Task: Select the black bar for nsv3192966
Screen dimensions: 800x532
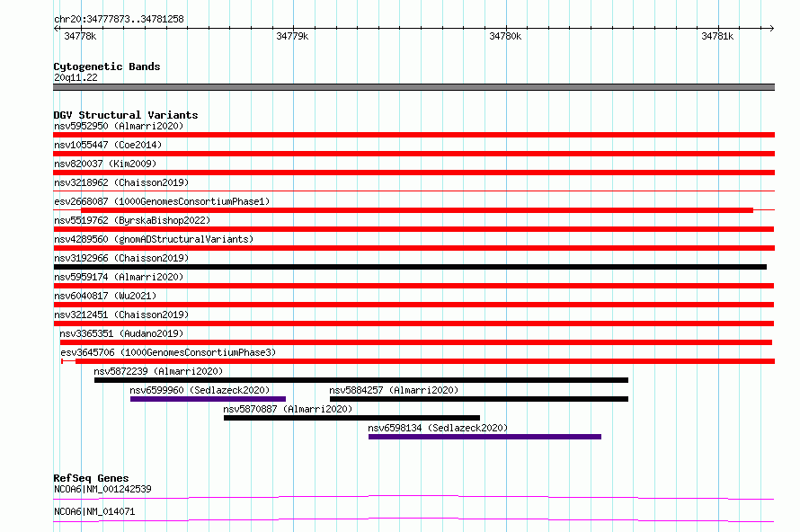Action: pyautogui.click(x=410, y=267)
